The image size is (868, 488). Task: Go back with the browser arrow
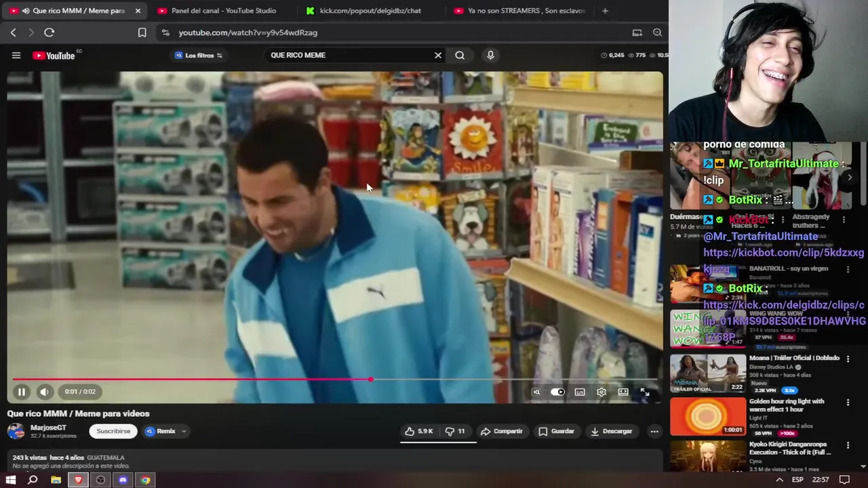13,33
